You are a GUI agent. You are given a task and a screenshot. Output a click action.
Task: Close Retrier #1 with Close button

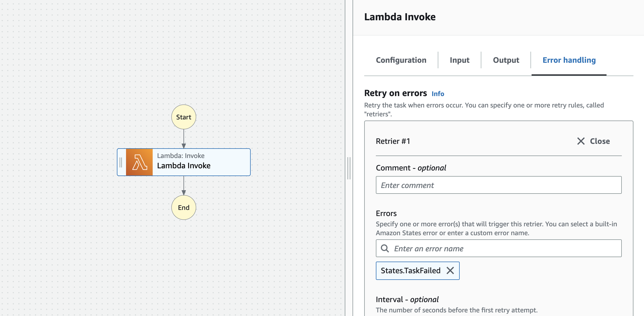coord(593,141)
